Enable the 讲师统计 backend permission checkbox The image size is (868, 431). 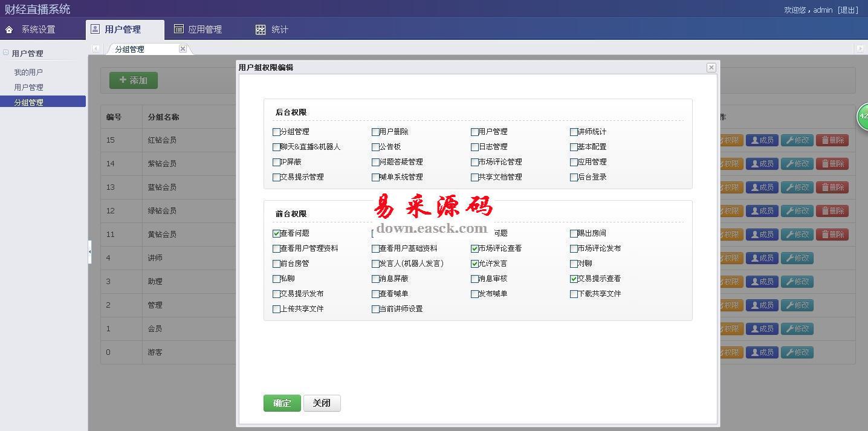(574, 132)
